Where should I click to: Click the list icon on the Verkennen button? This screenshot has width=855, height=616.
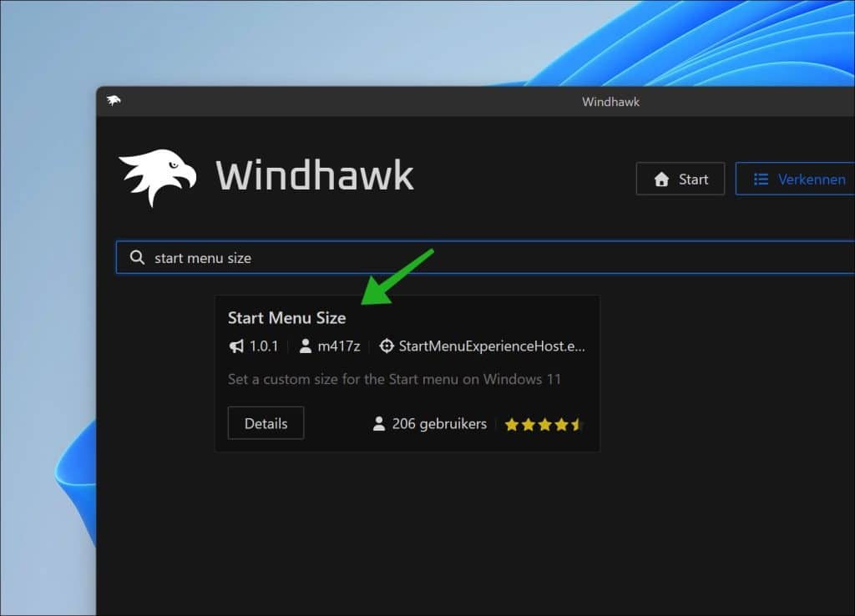point(761,179)
